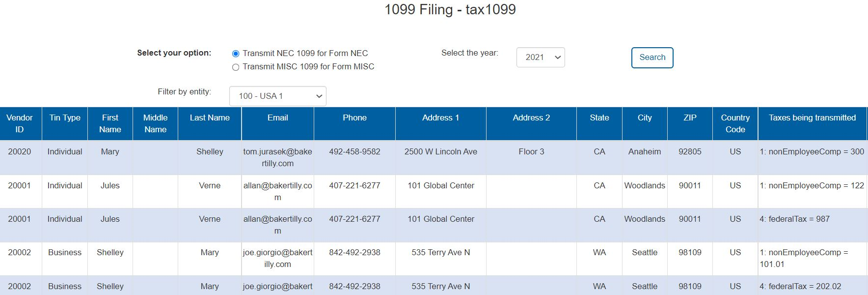Viewport: 868px width, 295px height.
Task: Select Transmit MISC 1099 for Form MISC
Action: [236, 67]
